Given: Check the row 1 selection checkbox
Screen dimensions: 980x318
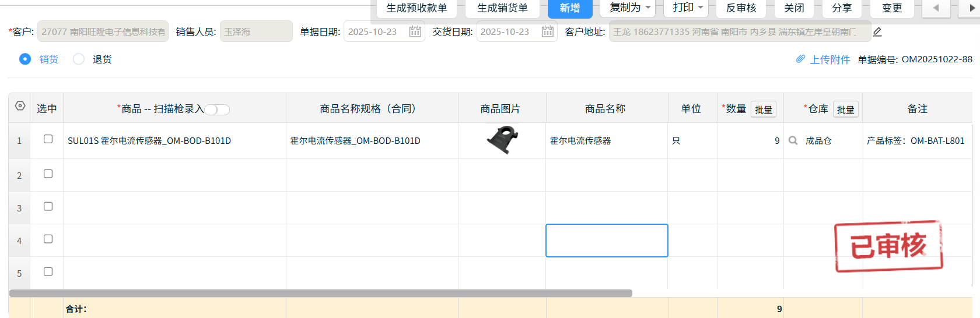Looking at the screenshot, I should click(x=48, y=139).
